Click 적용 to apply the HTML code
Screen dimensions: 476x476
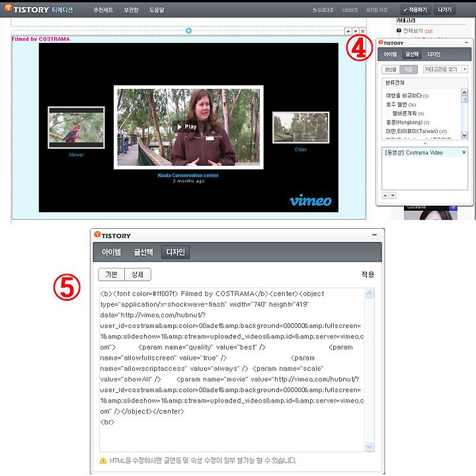pyautogui.click(x=368, y=274)
